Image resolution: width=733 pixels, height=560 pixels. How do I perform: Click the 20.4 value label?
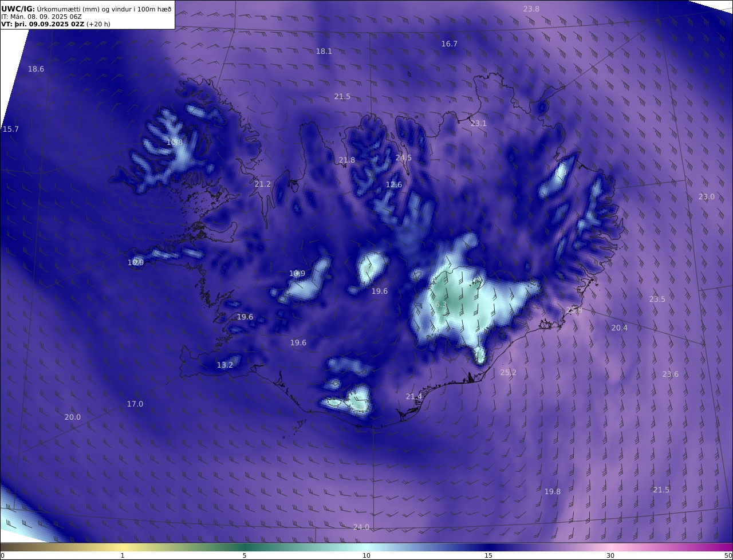(x=620, y=328)
